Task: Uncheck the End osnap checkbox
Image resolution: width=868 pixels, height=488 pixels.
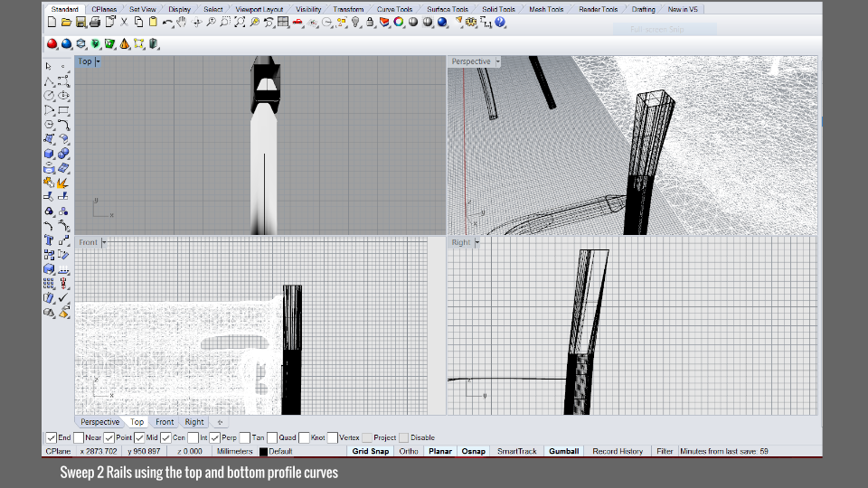Action: [52, 438]
